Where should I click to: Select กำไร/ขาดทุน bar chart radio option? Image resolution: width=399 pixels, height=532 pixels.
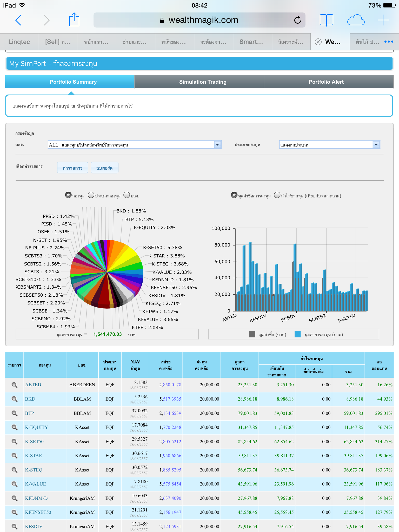(277, 195)
